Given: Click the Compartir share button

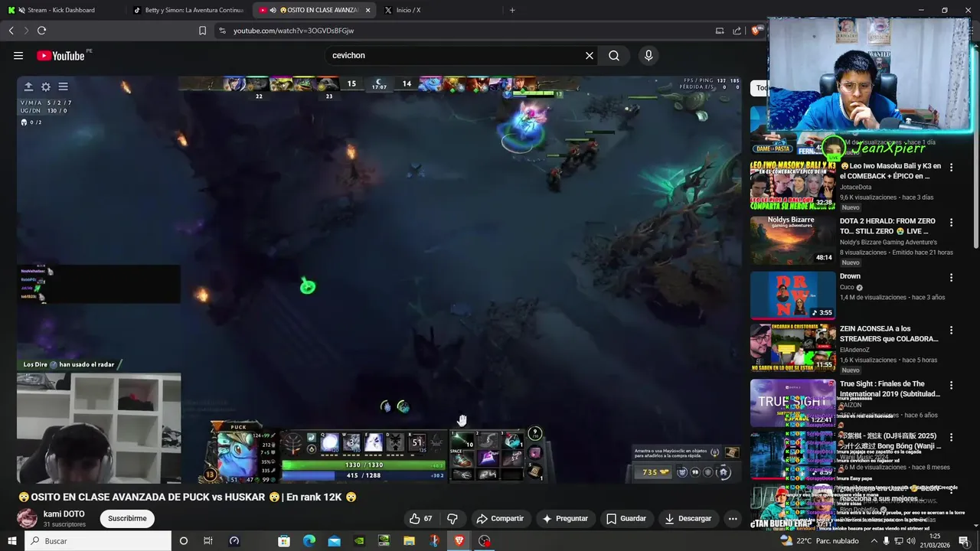Looking at the screenshot, I should click(500, 519).
